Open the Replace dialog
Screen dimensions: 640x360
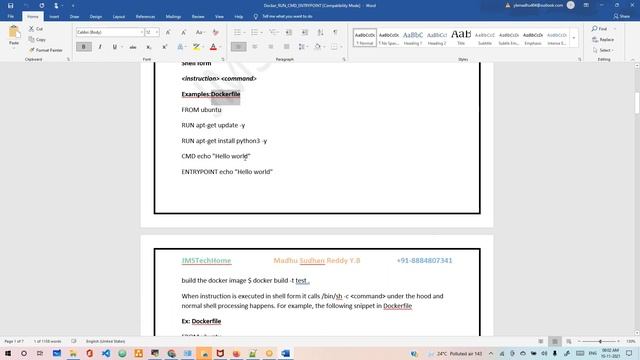pyautogui.click(x=603, y=40)
